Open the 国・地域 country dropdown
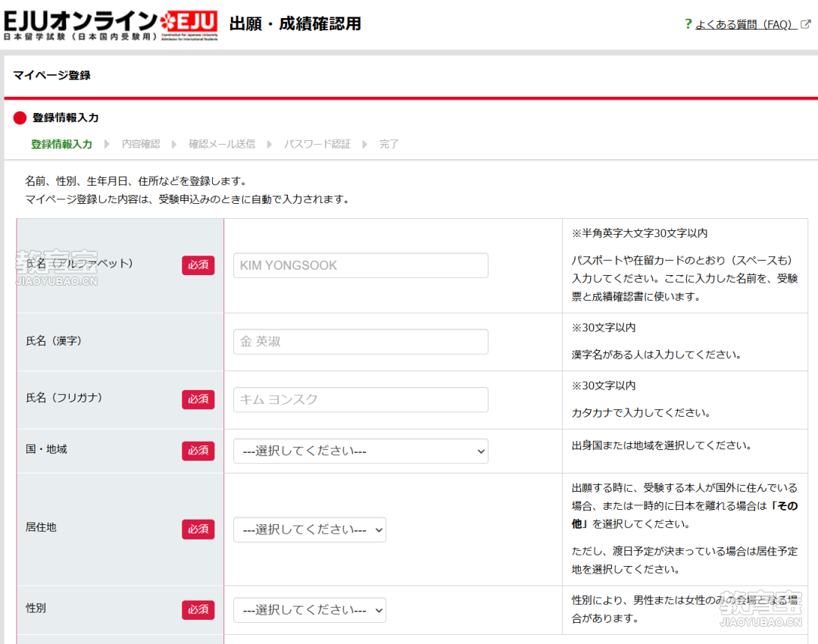Viewport: 818px width, 644px height. [361, 451]
